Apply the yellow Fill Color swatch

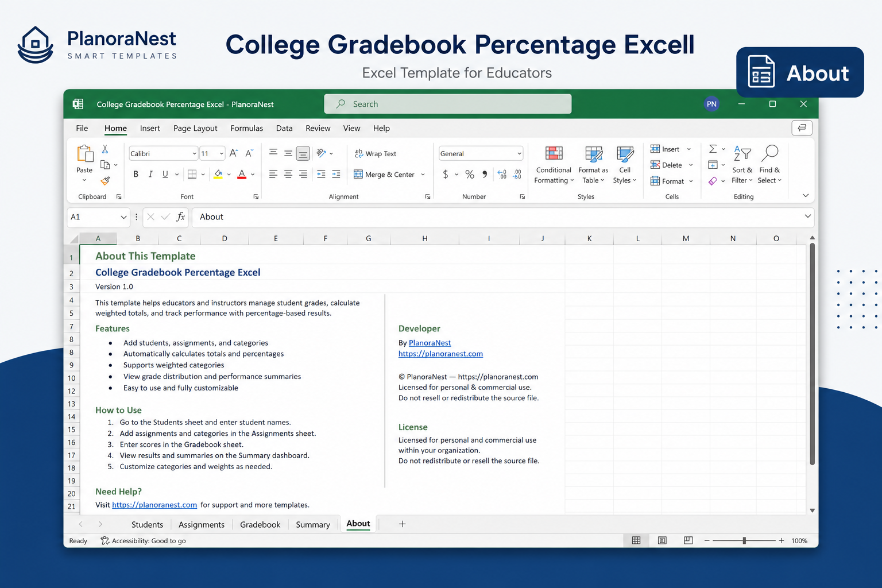(218, 174)
